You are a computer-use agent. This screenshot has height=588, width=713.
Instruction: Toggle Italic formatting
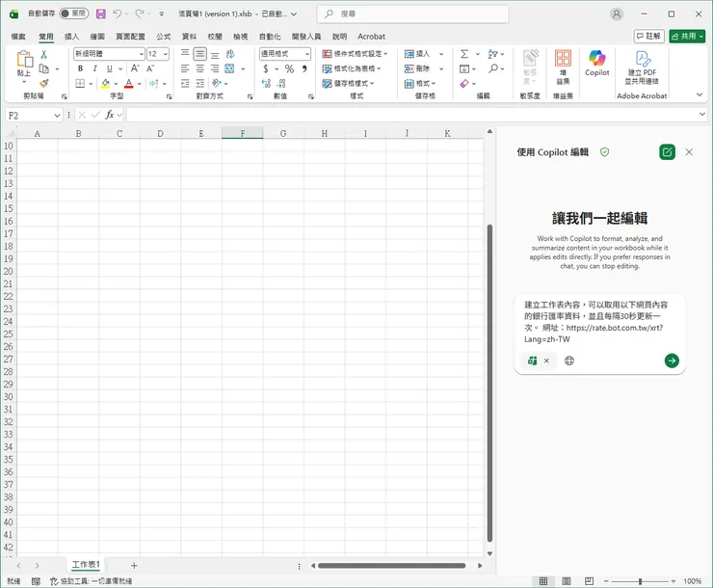coord(94,68)
